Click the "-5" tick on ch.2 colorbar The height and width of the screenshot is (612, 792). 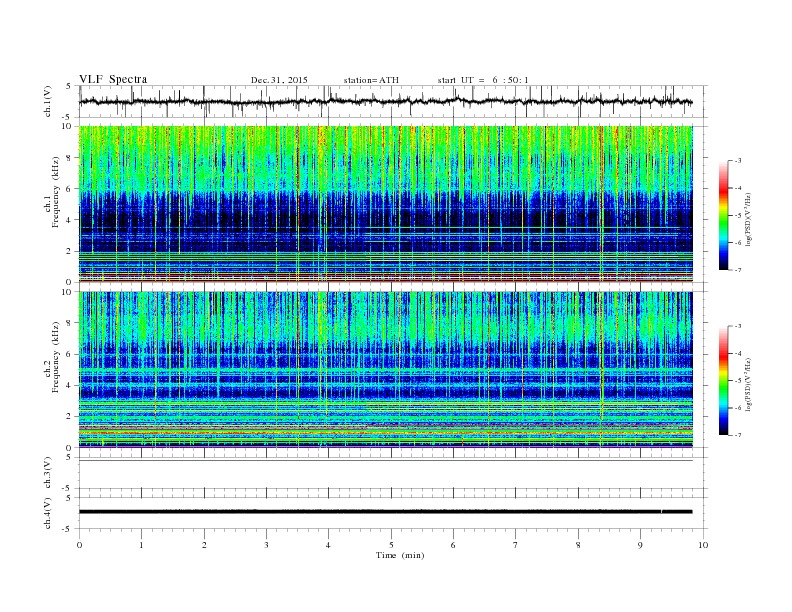click(737, 381)
